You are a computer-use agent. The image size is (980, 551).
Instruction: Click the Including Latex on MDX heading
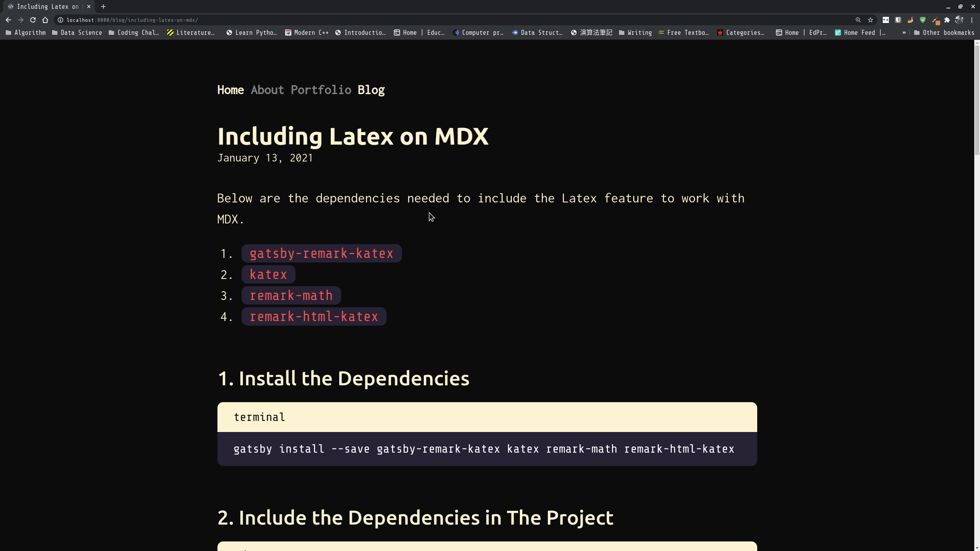tap(353, 136)
